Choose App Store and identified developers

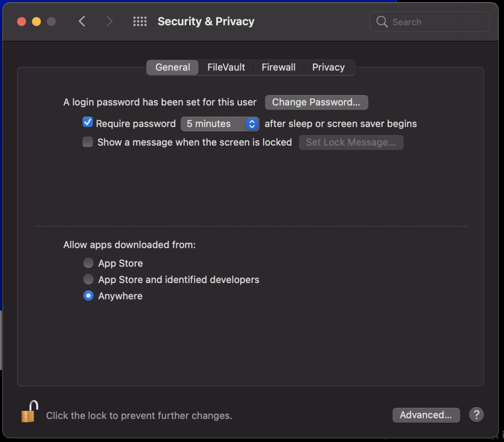point(88,280)
